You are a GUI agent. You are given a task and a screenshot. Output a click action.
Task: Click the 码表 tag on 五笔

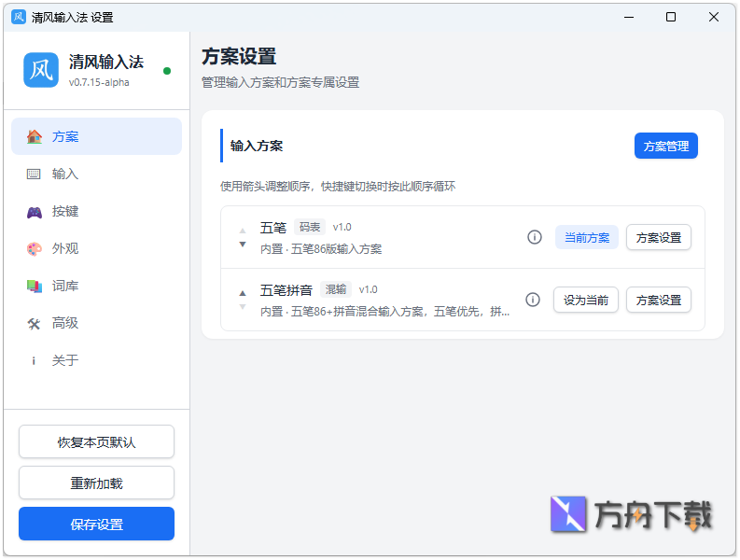310,227
